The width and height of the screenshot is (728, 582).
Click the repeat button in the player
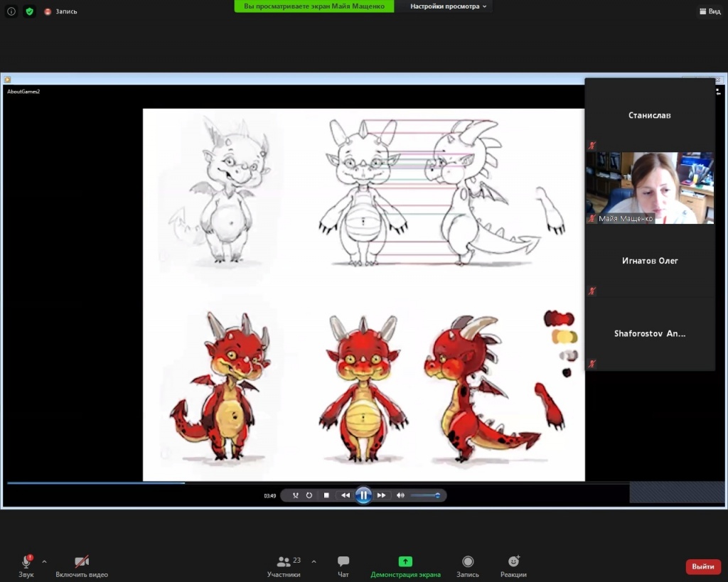coord(309,495)
